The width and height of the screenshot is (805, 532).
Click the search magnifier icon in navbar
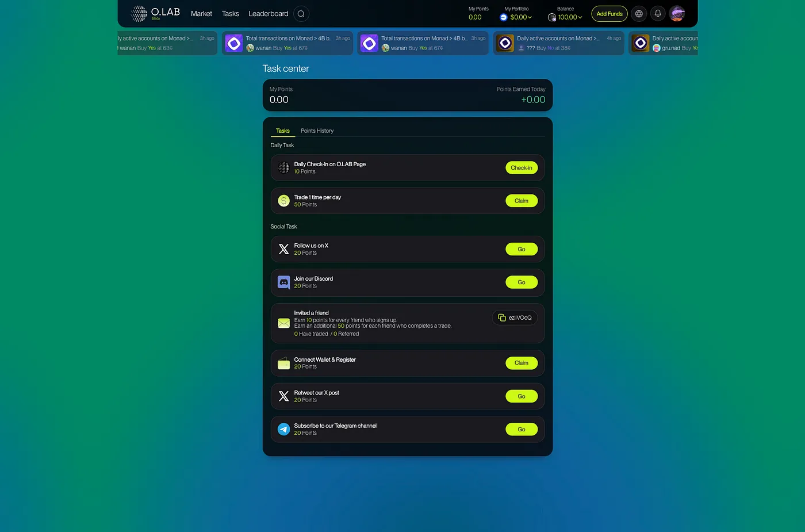[301, 14]
